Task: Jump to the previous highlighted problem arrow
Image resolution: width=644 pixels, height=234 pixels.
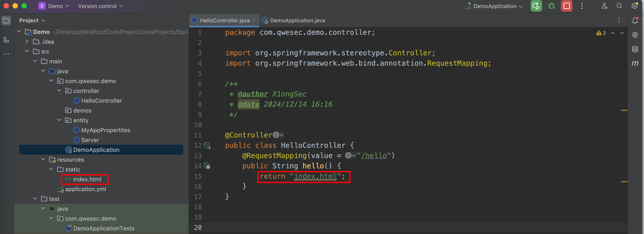Action: click(x=613, y=33)
